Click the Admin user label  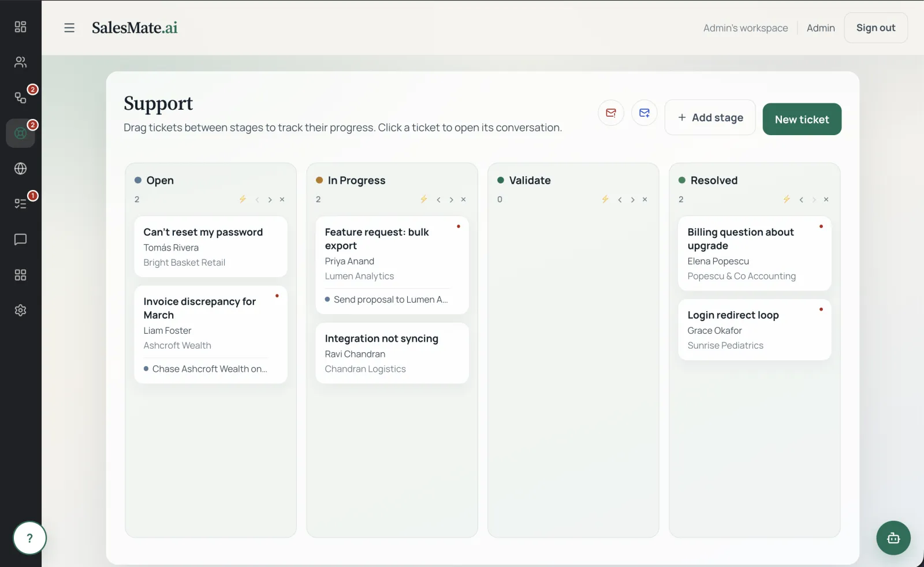tap(821, 28)
